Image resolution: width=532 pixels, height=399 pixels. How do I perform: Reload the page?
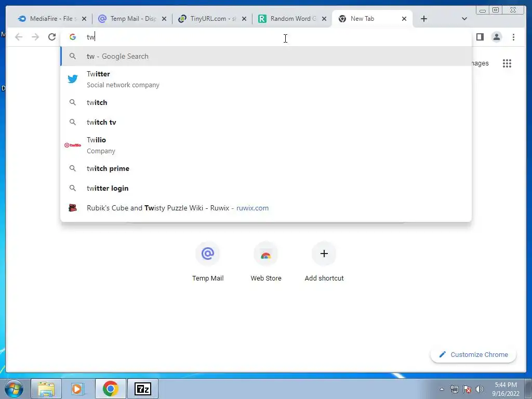(x=51, y=37)
